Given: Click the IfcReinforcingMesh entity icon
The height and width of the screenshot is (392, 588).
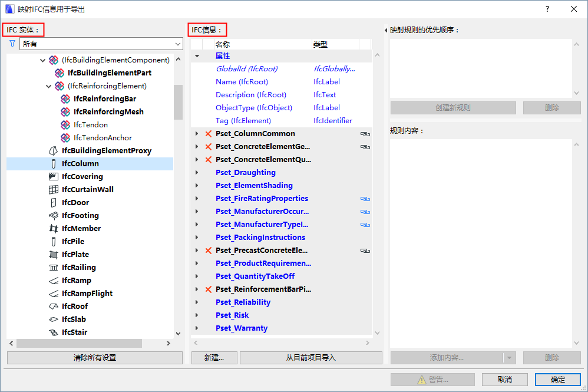Looking at the screenshot, I should [x=65, y=112].
